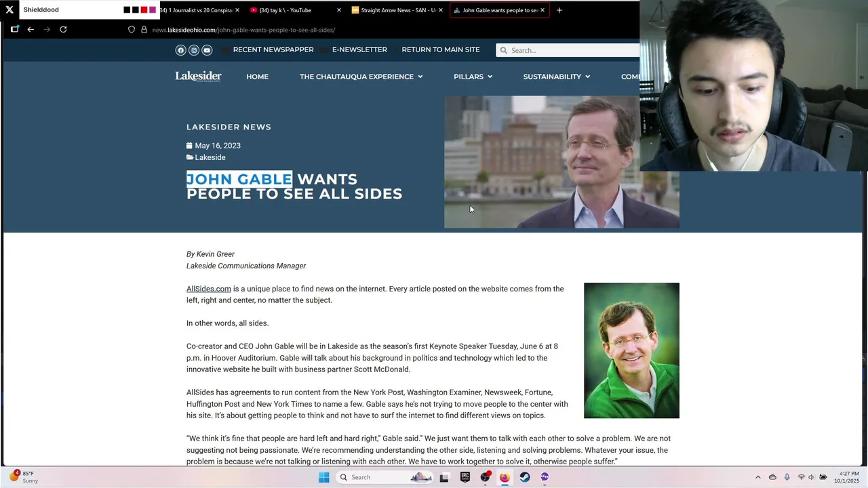The width and height of the screenshot is (868, 488).
Task: Click the By Kevin Greer byline
Action: [210, 254]
